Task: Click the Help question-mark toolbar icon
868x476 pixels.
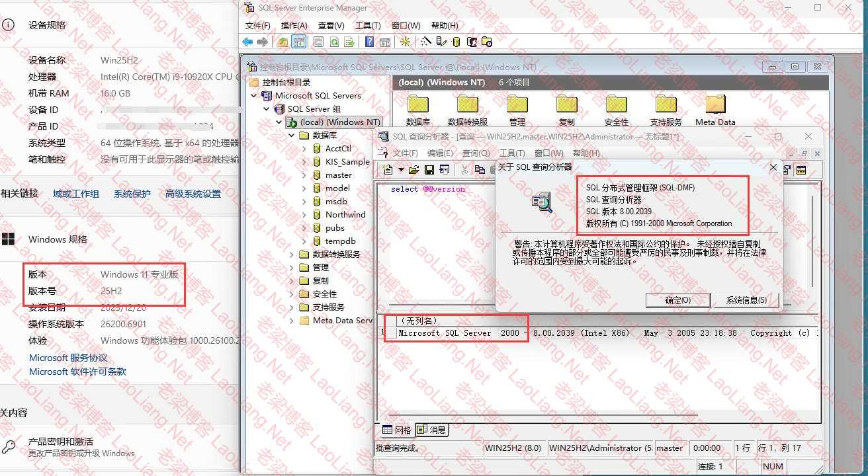Action: point(369,42)
